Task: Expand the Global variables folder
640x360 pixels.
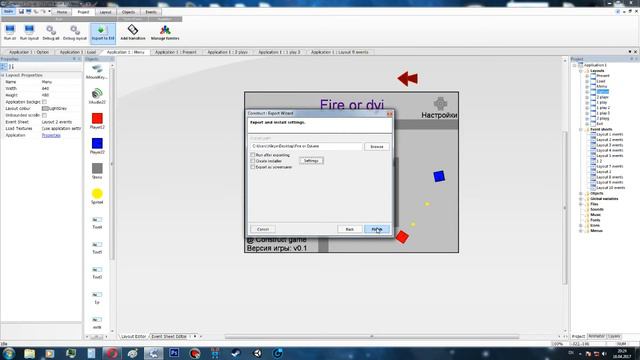Action: pyautogui.click(x=581, y=199)
